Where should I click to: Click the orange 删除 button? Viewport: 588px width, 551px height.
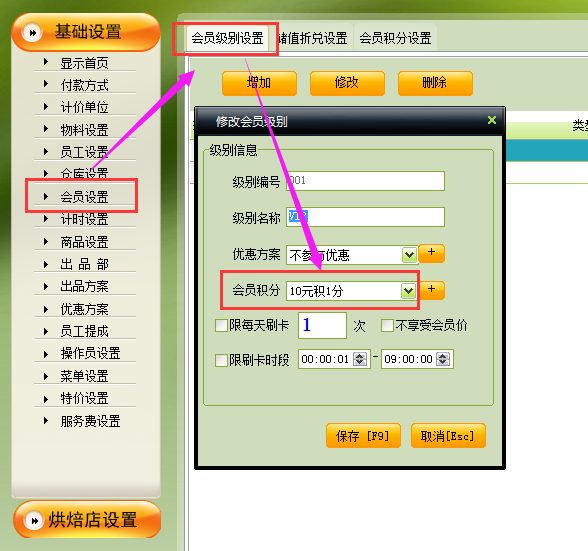pyautogui.click(x=435, y=83)
